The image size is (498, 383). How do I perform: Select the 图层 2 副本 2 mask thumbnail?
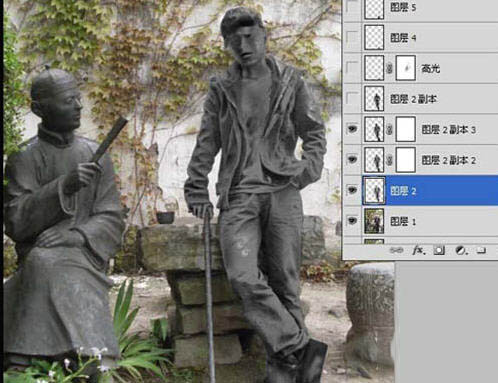click(406, 160)
